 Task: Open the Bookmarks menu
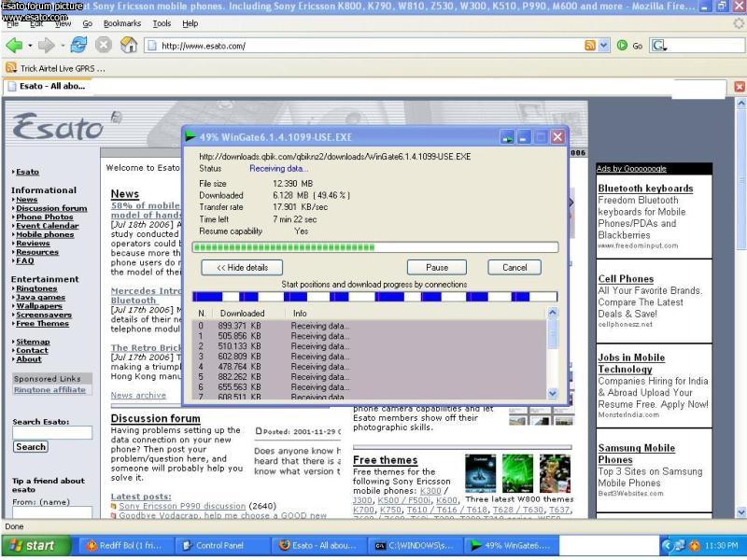[x=122, y=23]
